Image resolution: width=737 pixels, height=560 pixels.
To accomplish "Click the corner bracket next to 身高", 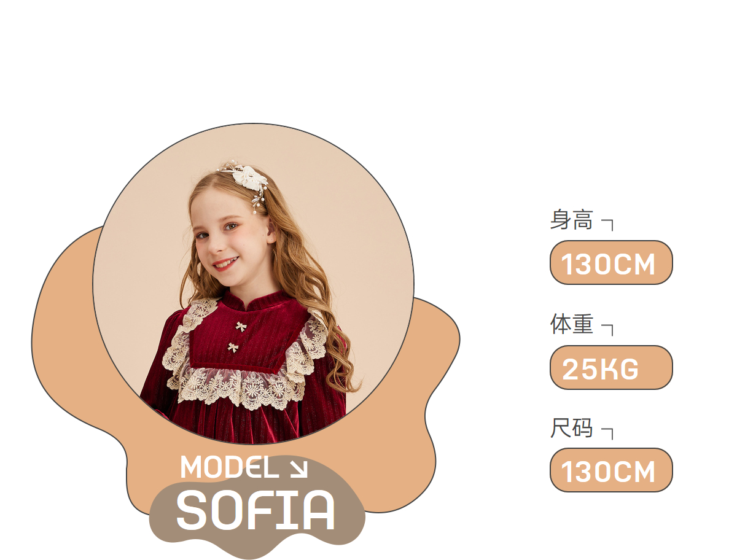I will click(607, 224).
